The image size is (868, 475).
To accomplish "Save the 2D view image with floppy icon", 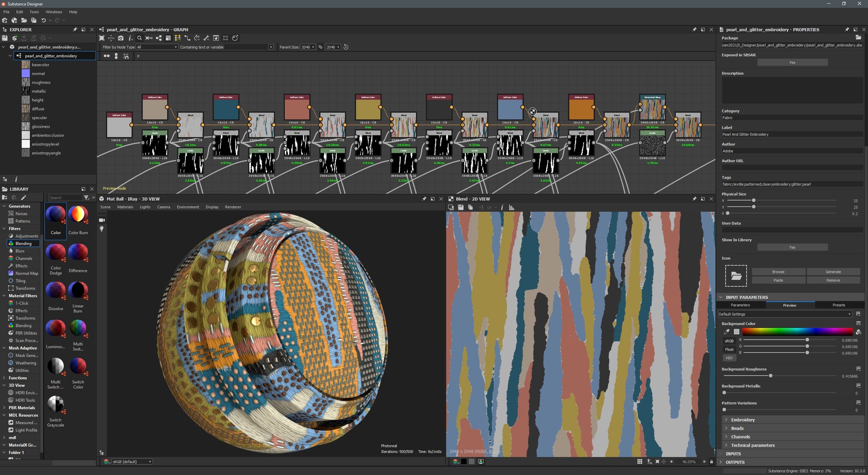I will click(x=461, y=208).
